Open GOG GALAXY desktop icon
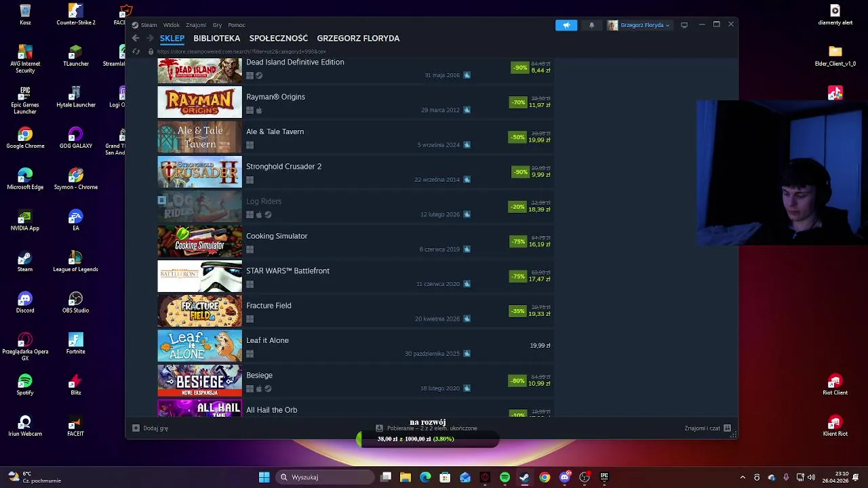868x488 pixels. 75,138
